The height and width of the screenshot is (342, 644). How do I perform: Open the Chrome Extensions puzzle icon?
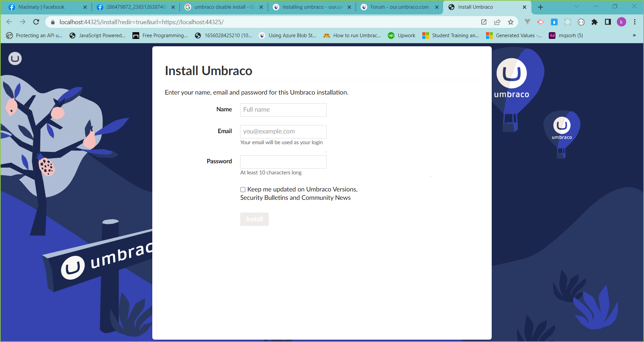click(594, 22)
